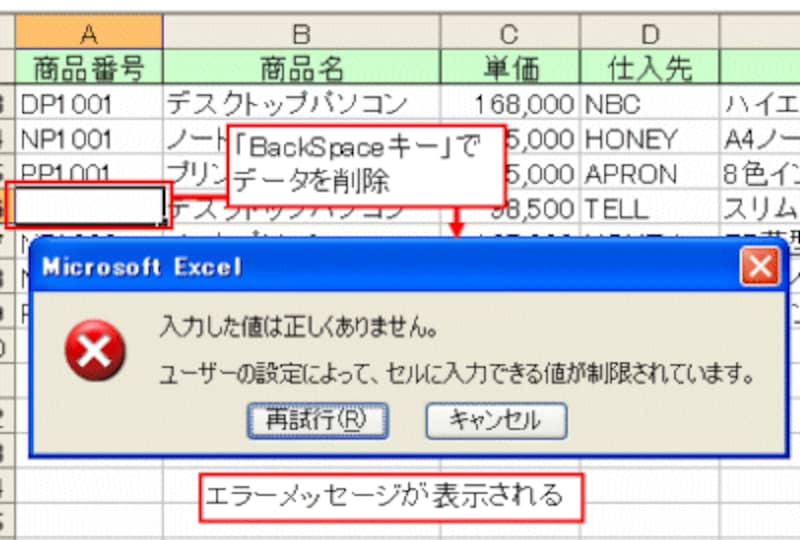
Task: Select column A header
Action: click(x=89, y=33)
